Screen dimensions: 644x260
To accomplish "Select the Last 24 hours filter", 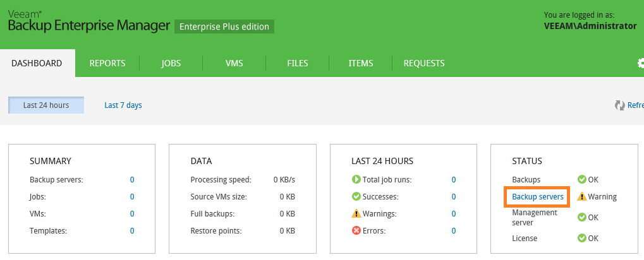I will [x=46, y=105].
